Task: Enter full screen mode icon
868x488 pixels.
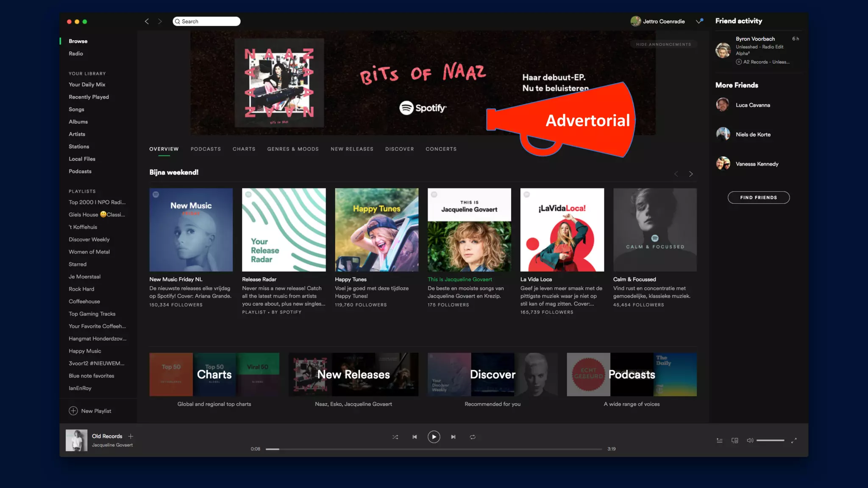Action: tap(794, 441)
